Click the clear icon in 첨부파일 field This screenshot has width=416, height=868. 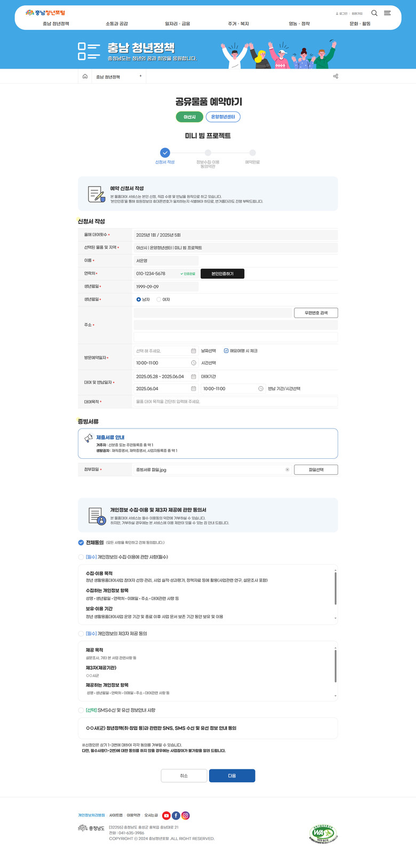287,470
